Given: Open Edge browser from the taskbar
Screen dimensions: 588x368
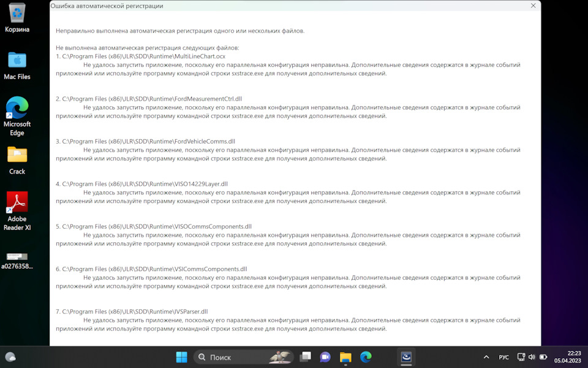Looking at the screenshot, I should [366, 357].
